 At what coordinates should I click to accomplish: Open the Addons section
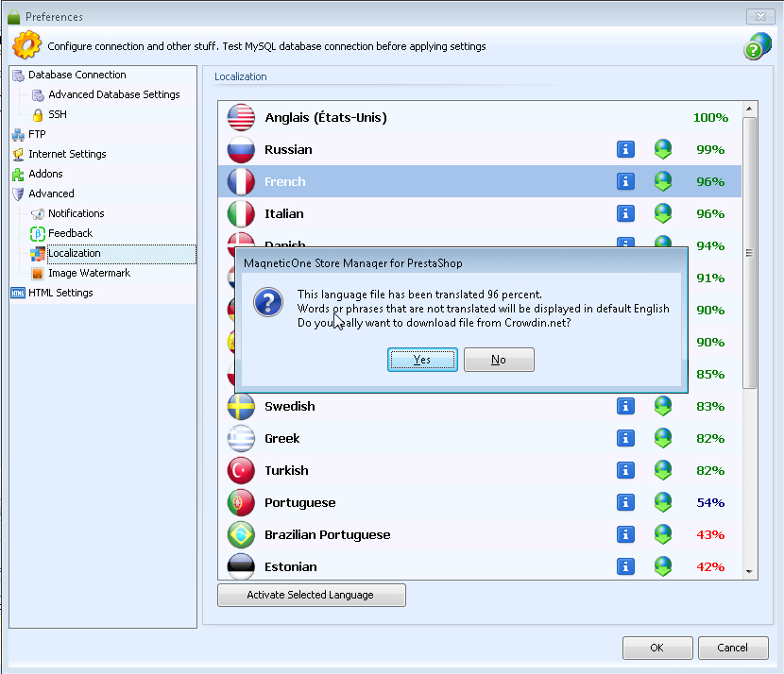[45, 174]
